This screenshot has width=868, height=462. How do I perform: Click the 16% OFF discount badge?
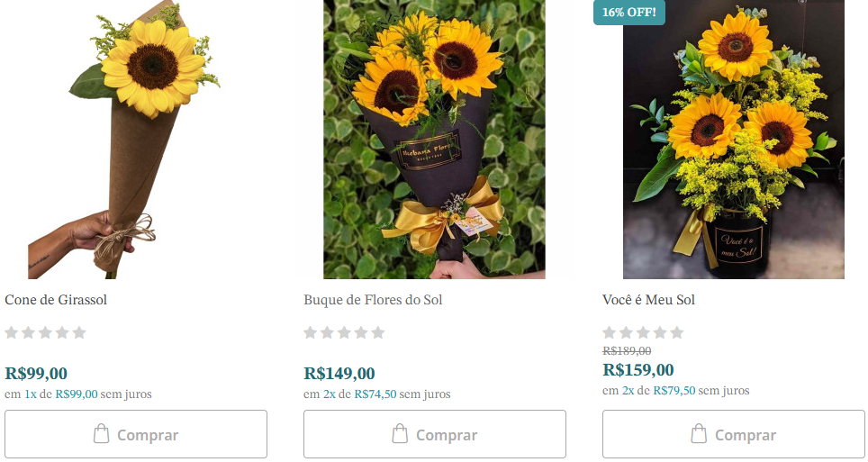click(x=629, y=13)
